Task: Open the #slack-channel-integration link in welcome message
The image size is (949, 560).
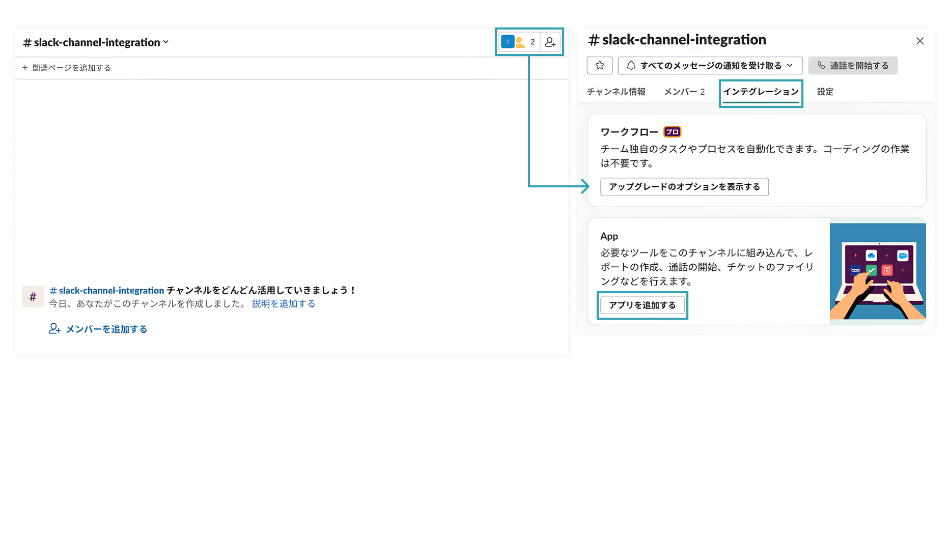Action: pos(106,290)
